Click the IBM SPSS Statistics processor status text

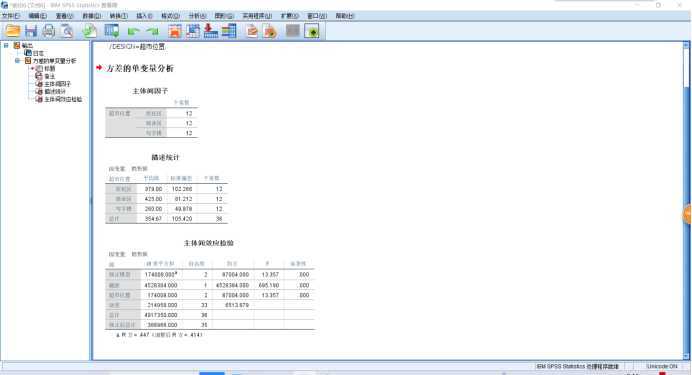(577, 367)
